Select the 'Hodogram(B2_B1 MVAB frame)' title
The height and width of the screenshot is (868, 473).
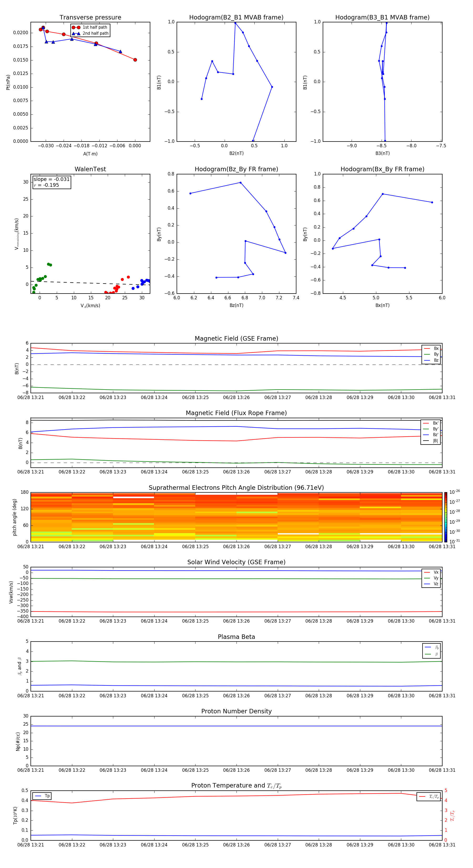pos(236,18)
